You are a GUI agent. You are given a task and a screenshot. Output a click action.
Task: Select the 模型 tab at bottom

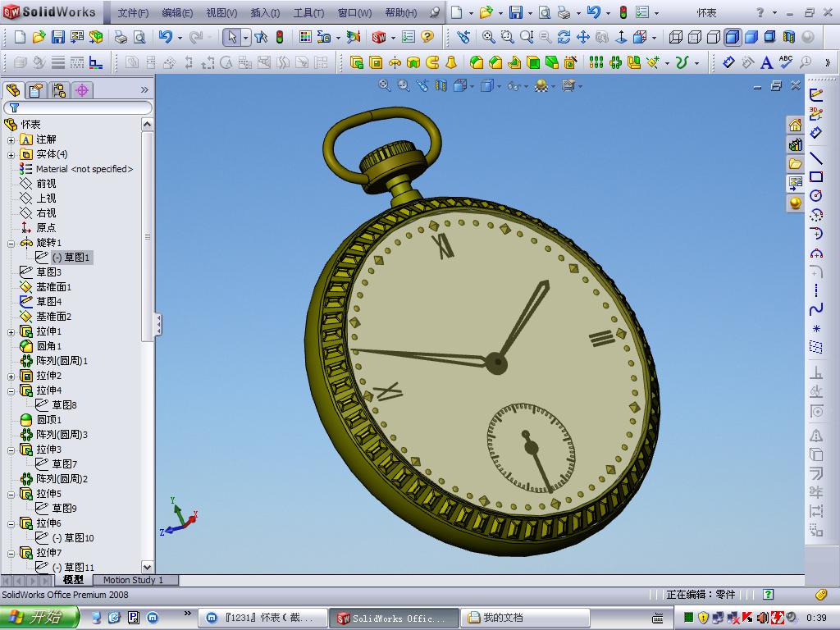pyautogui.click(x=73, y=580)
